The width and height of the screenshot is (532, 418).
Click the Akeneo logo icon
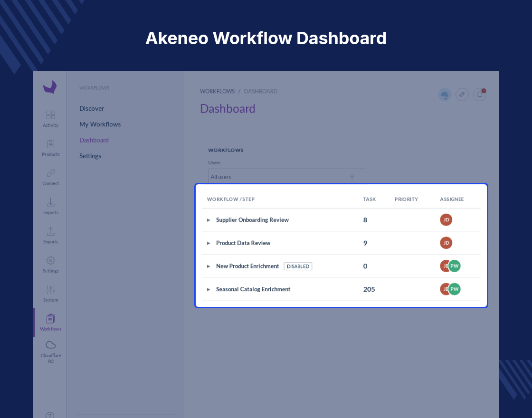point(50,87)
